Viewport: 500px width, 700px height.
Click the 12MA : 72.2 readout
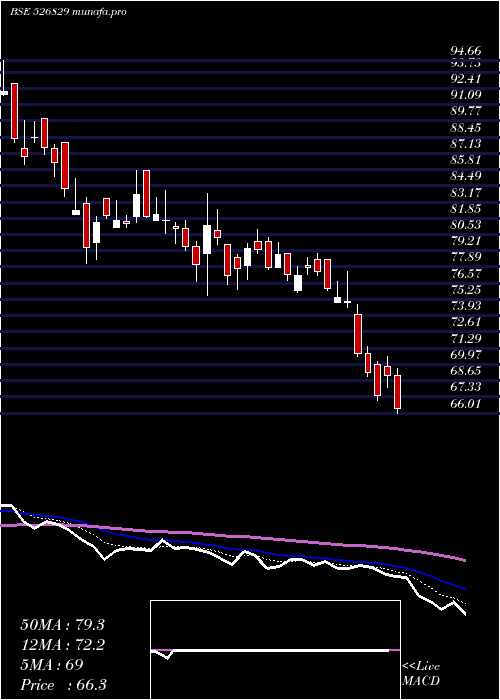[62, 645]
